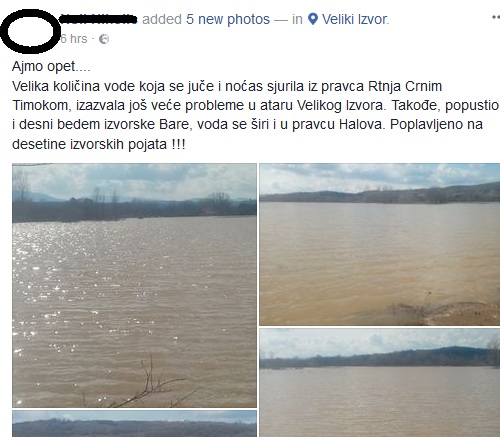Click the globe audience privacy icon

click(104, 39)
